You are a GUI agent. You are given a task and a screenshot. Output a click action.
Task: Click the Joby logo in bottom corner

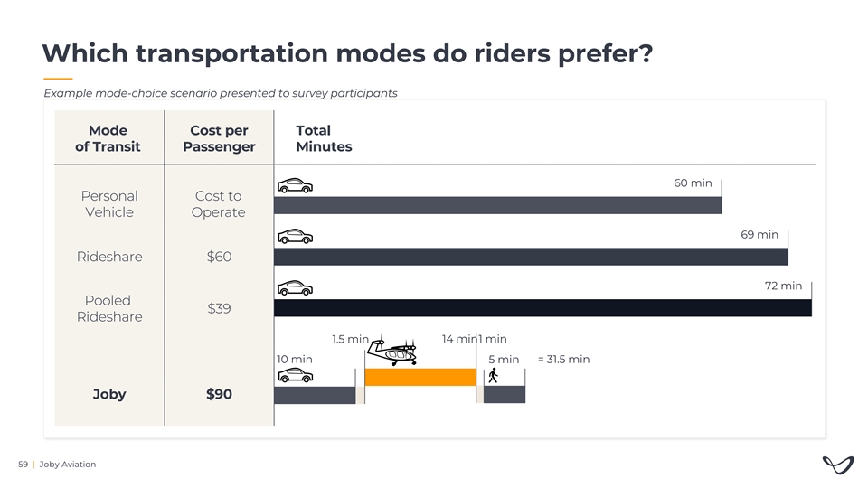click(x=837, y=465)
